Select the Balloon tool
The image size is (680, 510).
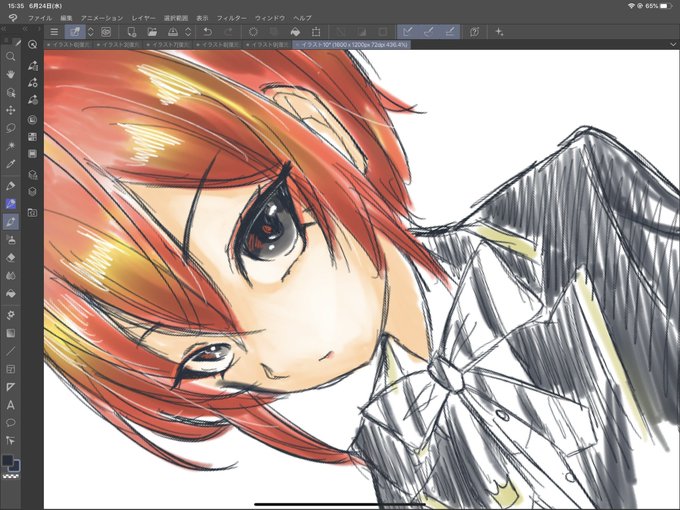[10, 423]
